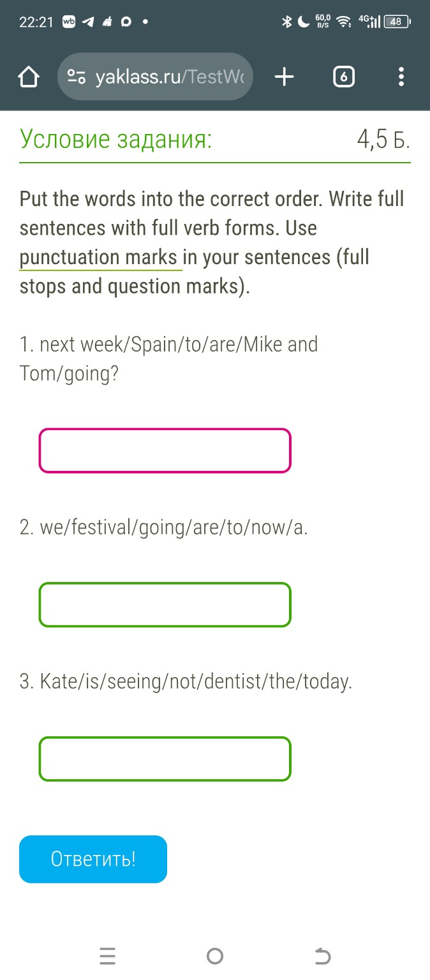Tap the Android home circle button

(215, 956)
